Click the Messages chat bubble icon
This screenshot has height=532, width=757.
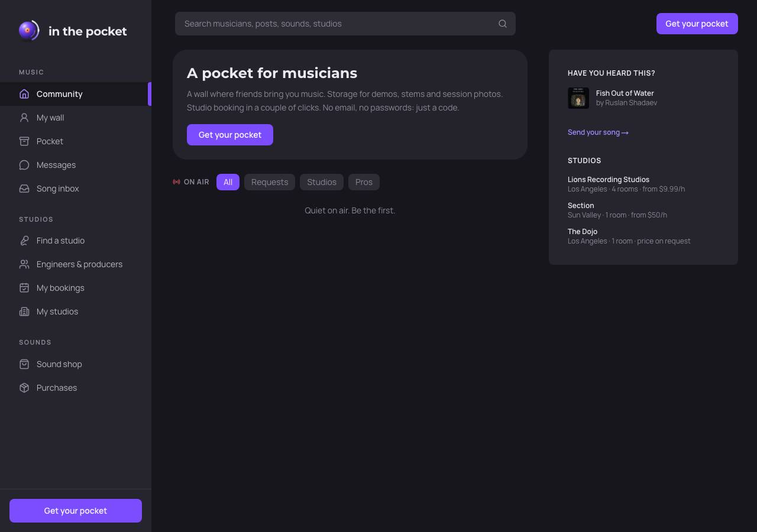[x=24, y=165]
